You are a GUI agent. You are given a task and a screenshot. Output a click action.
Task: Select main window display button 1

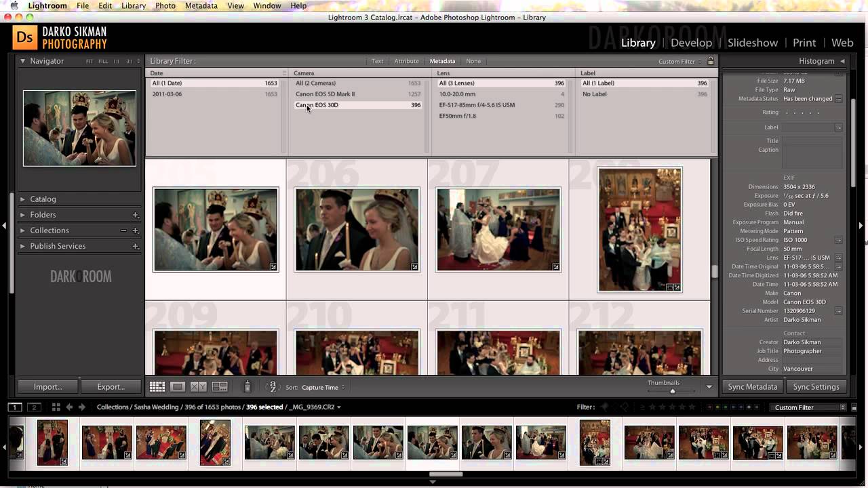click(x=14, y=407)
